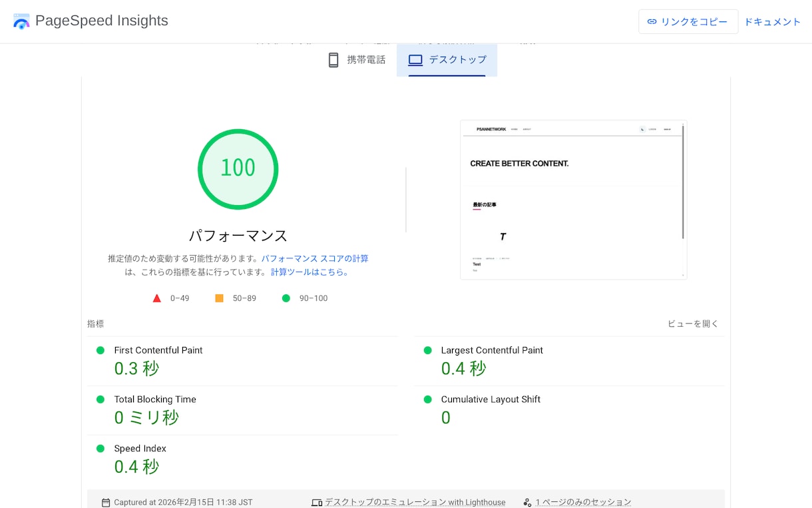
Task: Open 計算ツールはこちら link
Action: click(309, 272)
